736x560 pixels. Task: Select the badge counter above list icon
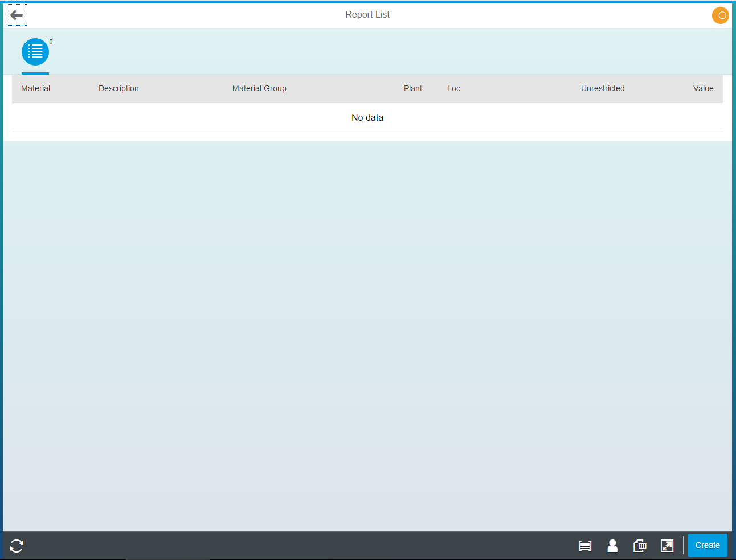point(51,42)
